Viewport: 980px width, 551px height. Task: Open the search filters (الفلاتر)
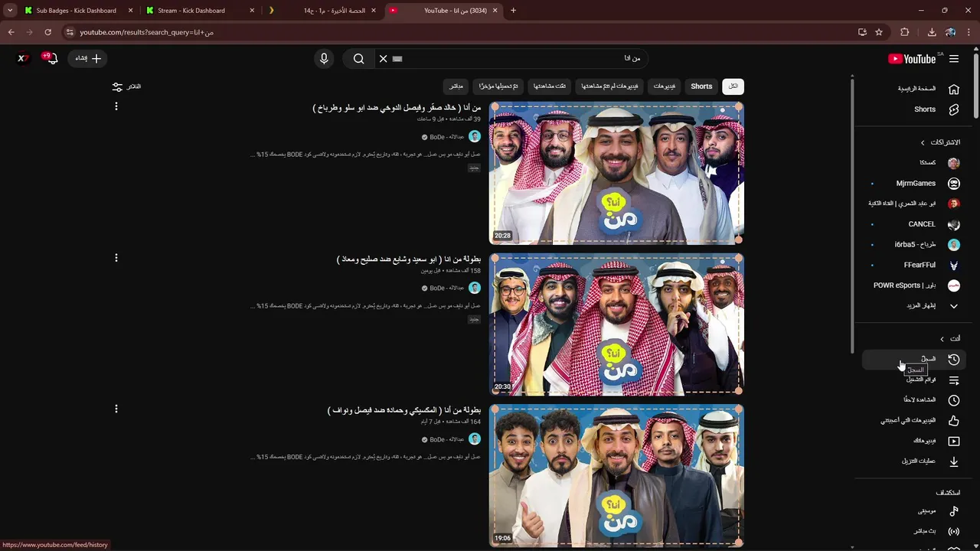[126, 86]
